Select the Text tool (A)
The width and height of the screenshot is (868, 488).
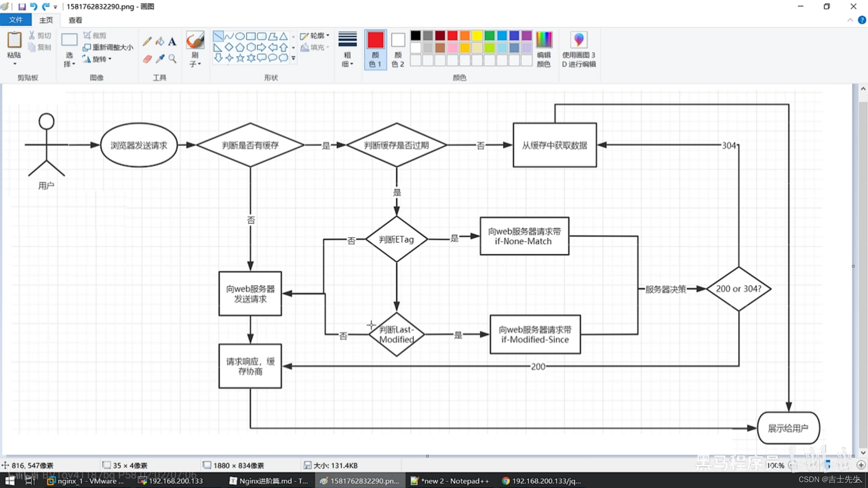(x=172, y=42)
